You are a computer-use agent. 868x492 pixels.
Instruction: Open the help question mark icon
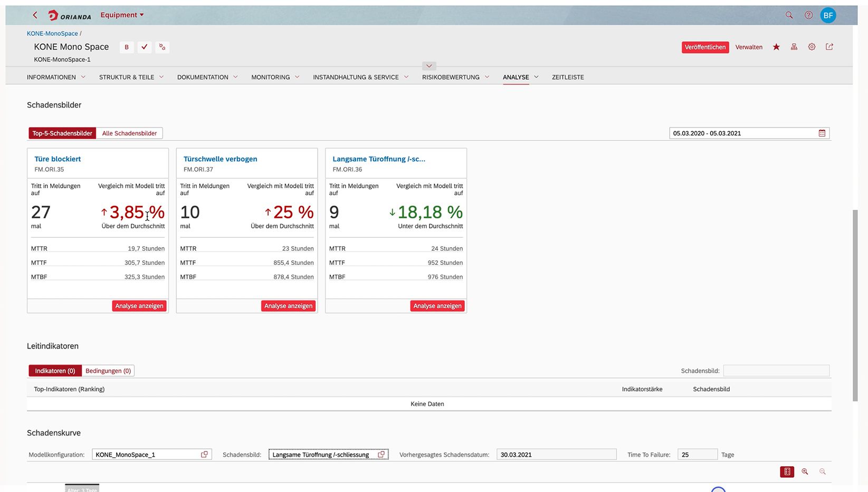click(x=808, y=15)
